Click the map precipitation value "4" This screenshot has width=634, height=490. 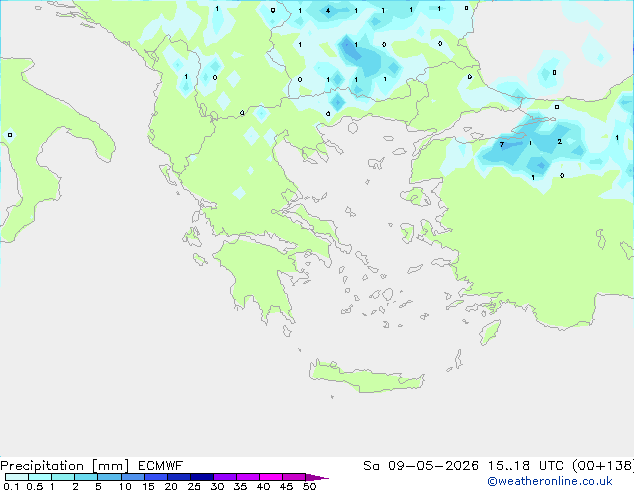[328, 11]
